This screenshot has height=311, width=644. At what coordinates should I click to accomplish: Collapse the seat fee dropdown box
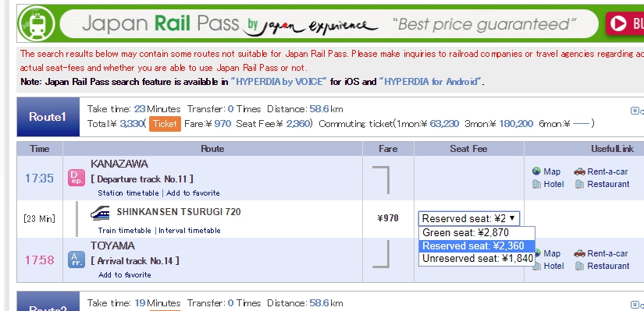[x=469, y=218]
